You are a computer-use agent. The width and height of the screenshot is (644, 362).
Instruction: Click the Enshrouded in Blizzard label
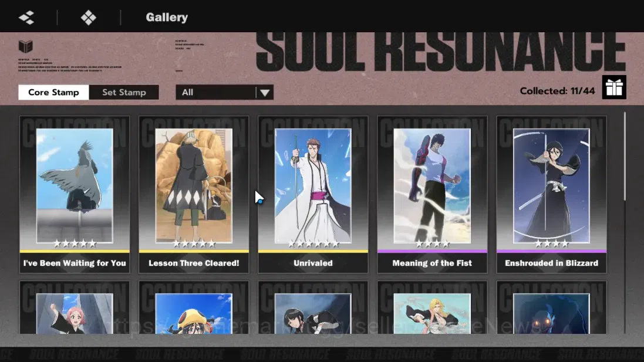click(552, 263)
